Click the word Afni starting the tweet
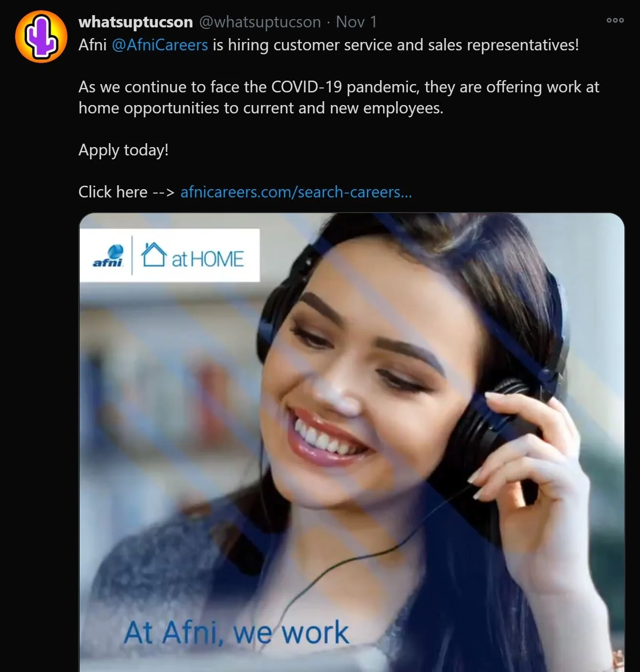This screenshot has width=640, height=672. 92,45
